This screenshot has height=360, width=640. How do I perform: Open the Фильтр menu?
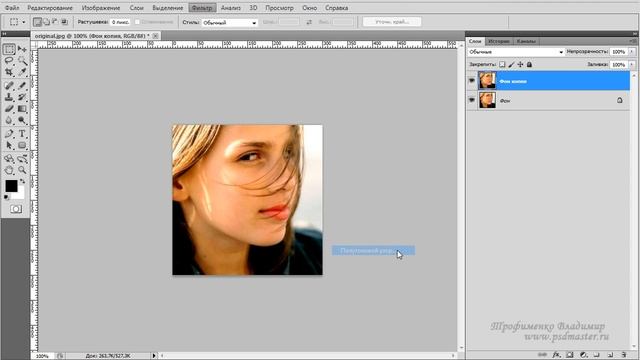(x=202, y=8)
